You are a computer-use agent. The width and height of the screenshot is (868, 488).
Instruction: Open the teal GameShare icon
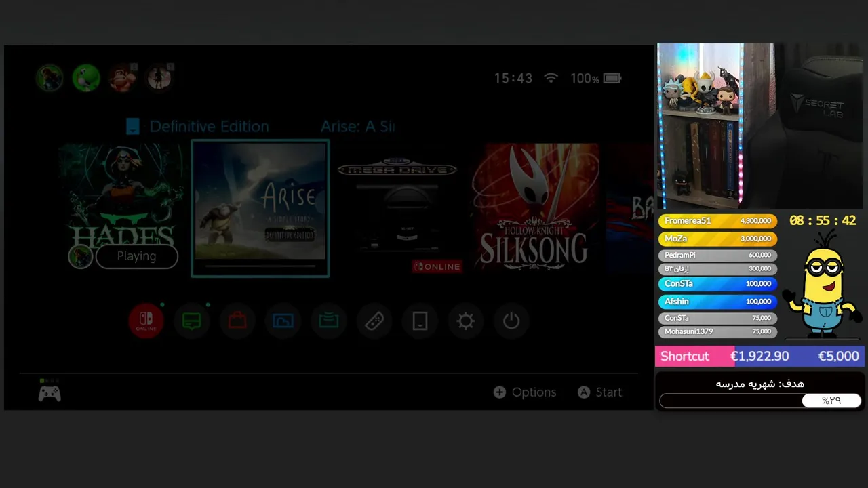[329, 321]
